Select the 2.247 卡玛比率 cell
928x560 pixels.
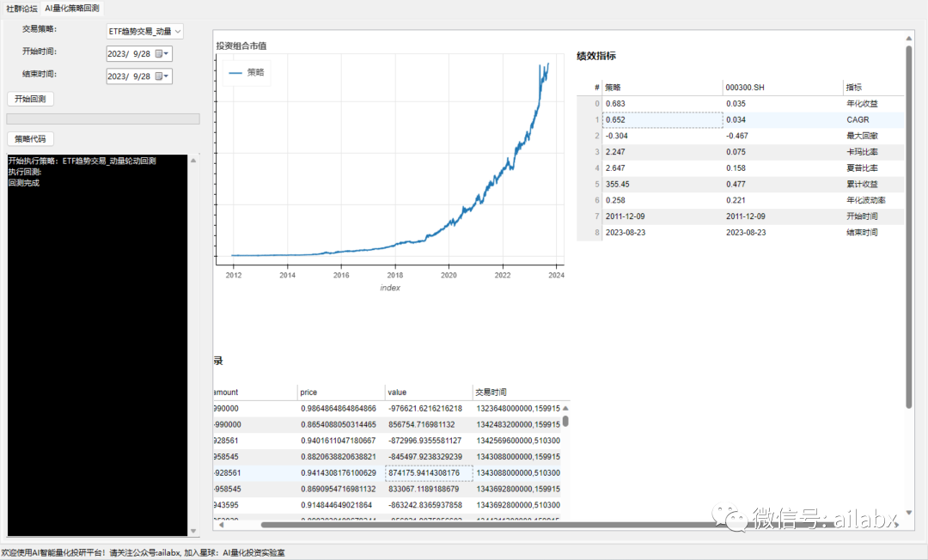(x=662, y=152)
